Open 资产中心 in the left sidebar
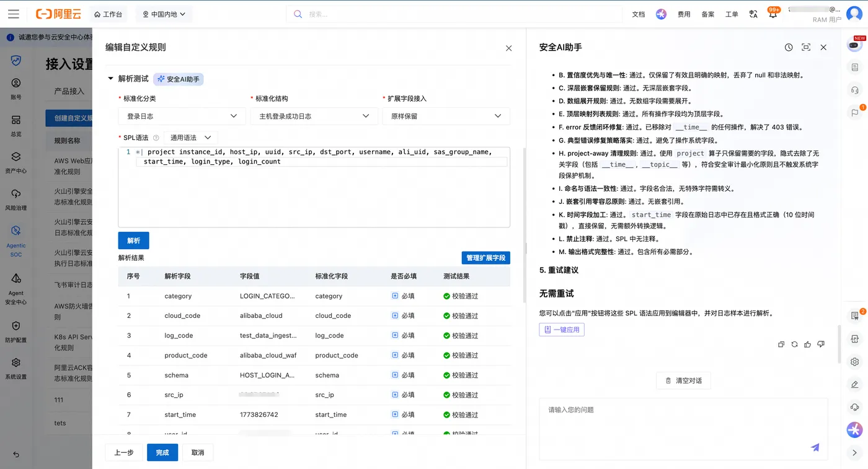 click(16, 162)
